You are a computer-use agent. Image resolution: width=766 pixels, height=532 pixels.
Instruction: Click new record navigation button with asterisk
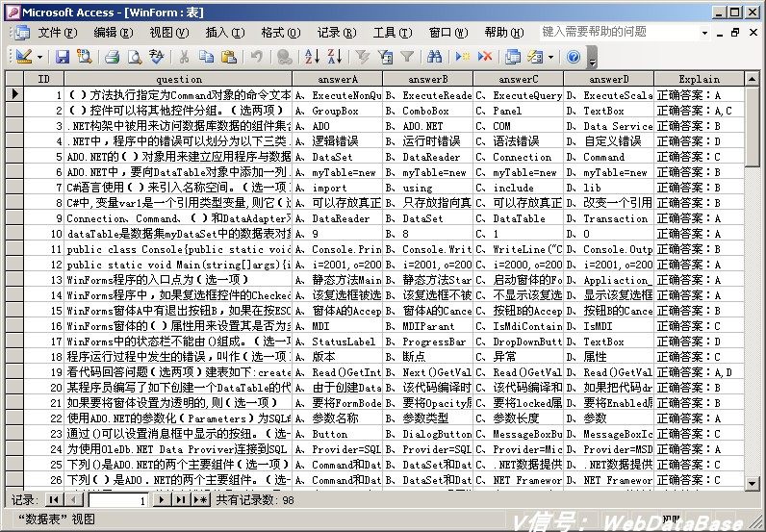coord(201,499)
